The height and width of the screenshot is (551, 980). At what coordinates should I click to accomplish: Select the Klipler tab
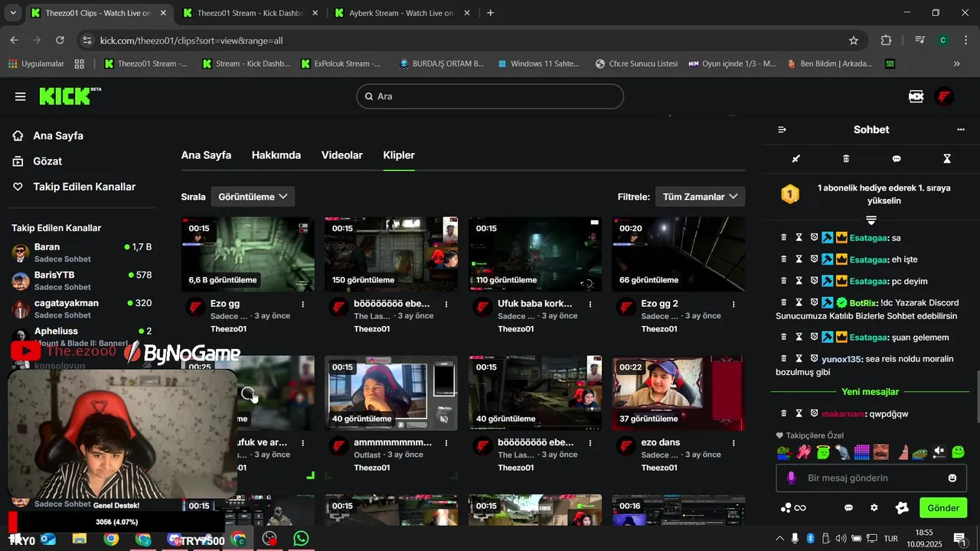pyautogui.click(x=399, y=155)
